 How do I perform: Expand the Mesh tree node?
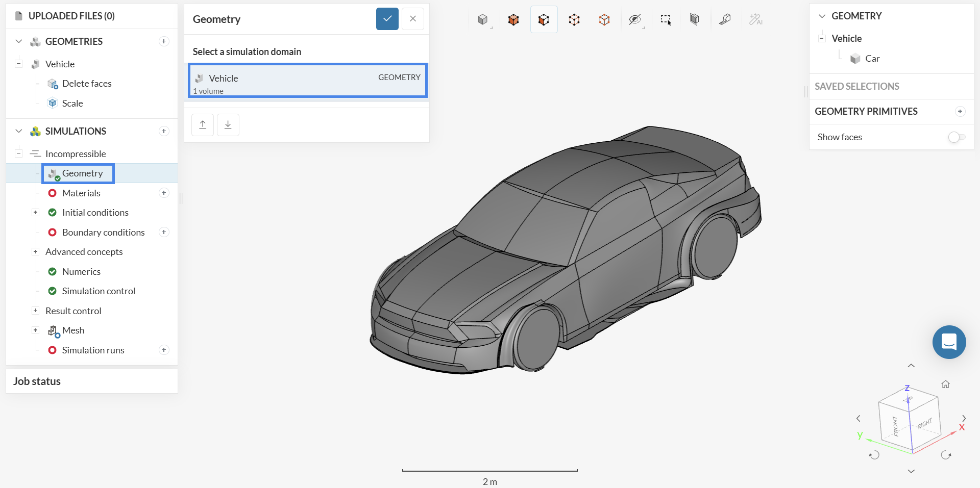coord(35,330)
